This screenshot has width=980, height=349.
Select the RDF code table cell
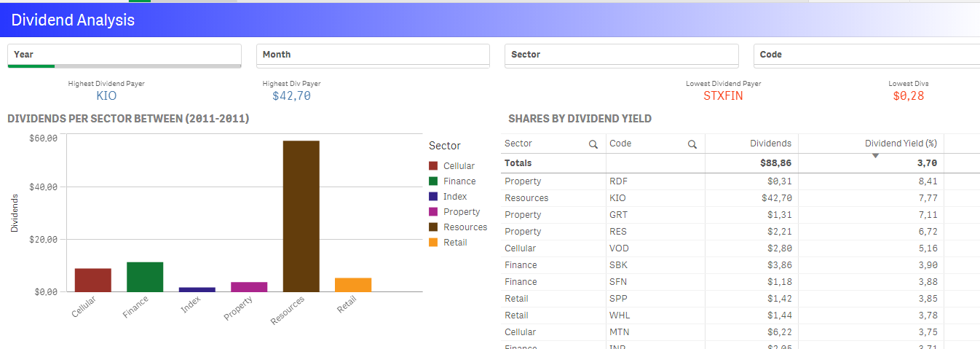pyautogui.click(x=617, y=181)
